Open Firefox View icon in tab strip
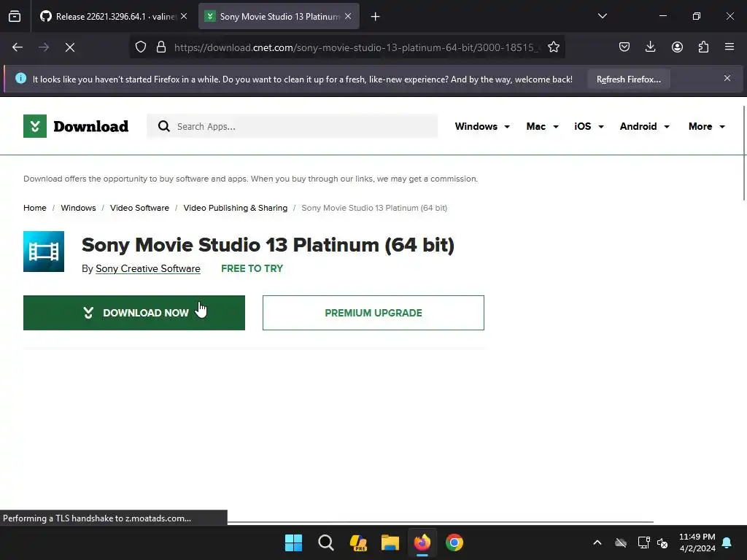747x560 pixels. pos(15,16)
